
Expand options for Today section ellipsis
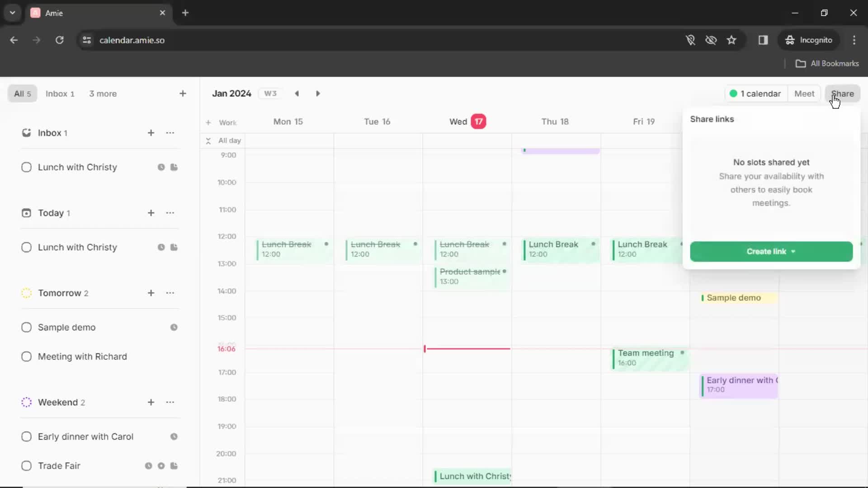click(170, 213)
